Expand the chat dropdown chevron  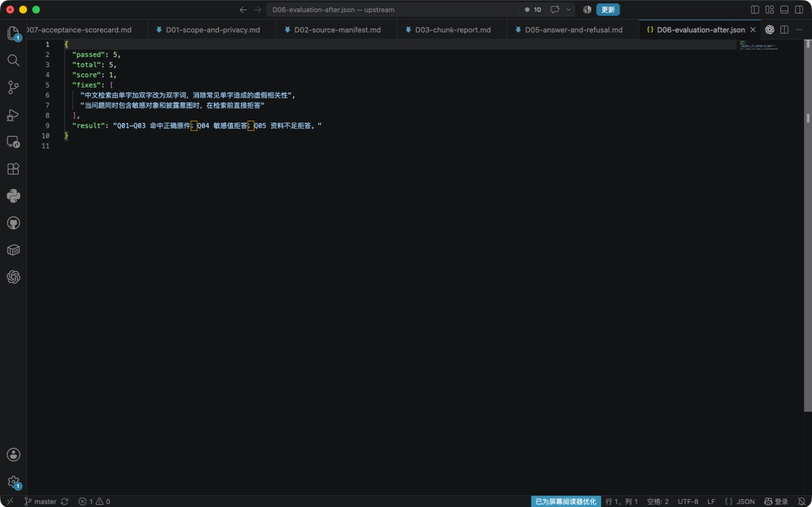point(568,10)
